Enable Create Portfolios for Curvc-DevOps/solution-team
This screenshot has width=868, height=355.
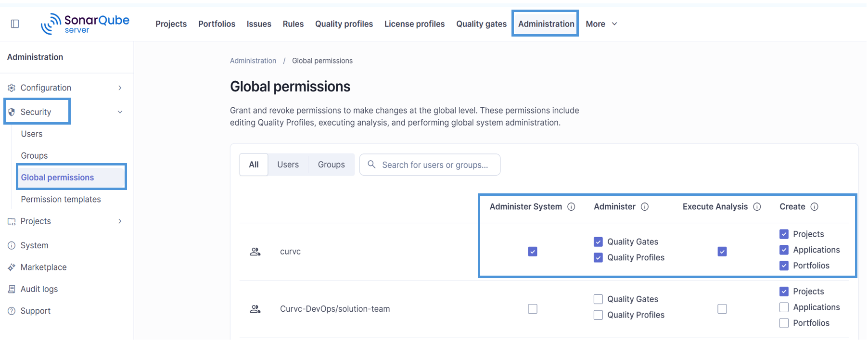click(x=784, y=323)
